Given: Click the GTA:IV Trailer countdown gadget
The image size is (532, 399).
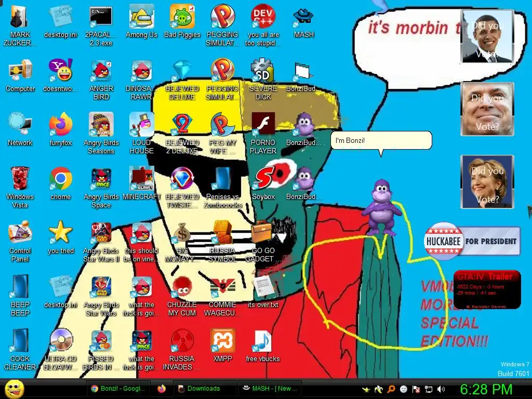Looking at the screenshot, I should [487, 289].
